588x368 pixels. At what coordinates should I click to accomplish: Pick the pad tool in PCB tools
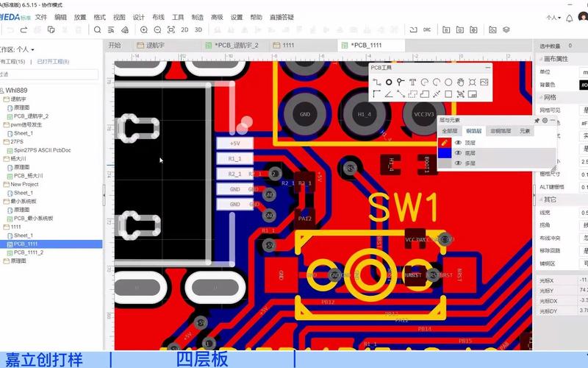coord(389,82)
